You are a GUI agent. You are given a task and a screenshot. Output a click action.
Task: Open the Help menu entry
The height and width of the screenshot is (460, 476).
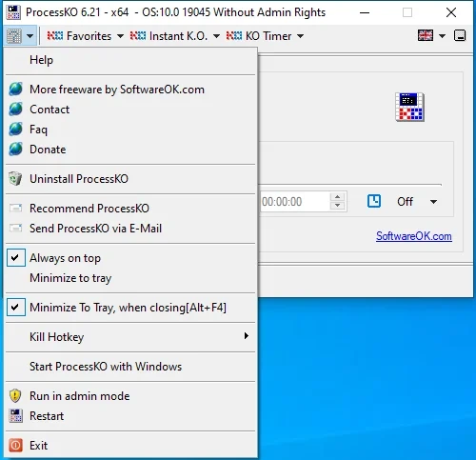pyautogui.click(x=130, y=60)
